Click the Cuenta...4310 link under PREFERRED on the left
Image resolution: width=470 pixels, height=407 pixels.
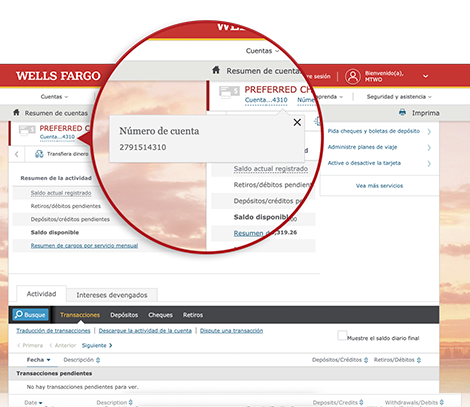(x=57, y=137)
